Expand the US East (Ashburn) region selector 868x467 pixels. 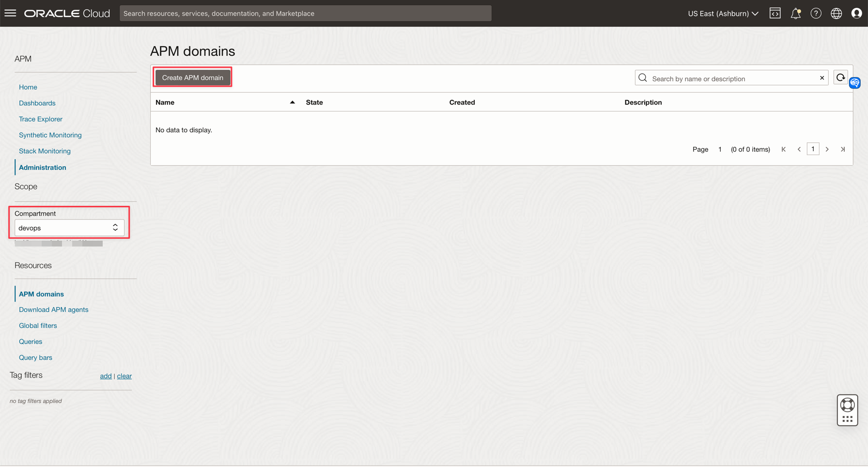pyautogui.click(x=723, y=14)
